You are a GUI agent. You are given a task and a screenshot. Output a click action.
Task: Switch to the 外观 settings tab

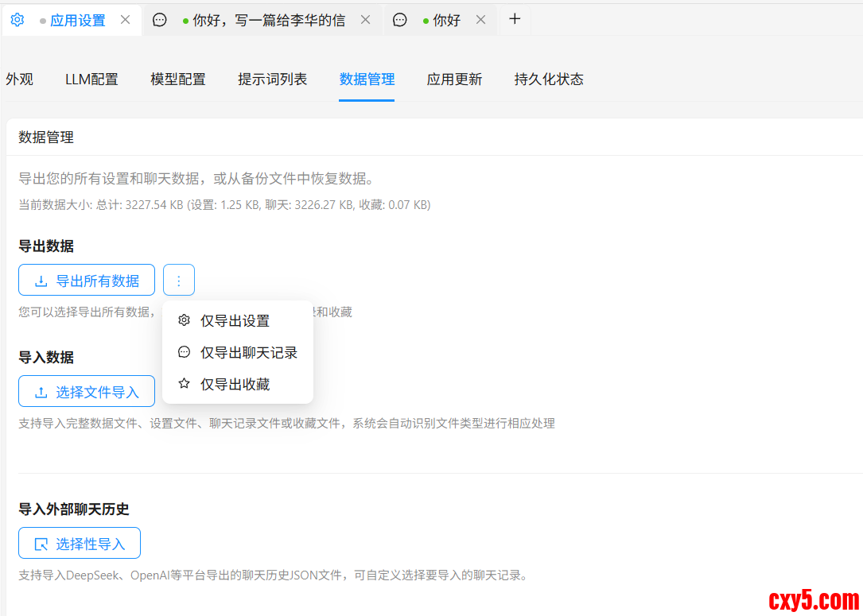point(19,79)
